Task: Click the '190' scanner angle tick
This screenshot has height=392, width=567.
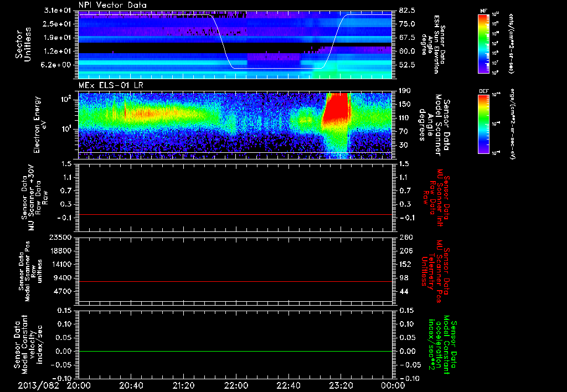Action: click(405, 91)
